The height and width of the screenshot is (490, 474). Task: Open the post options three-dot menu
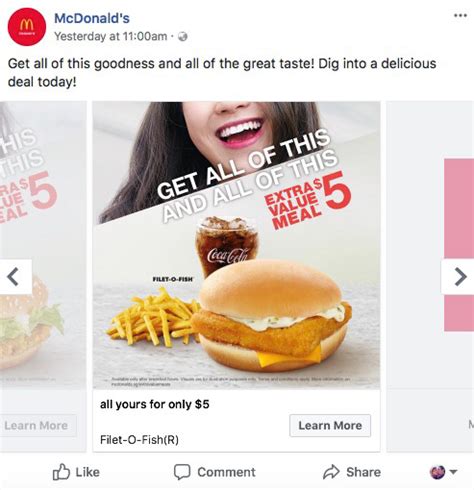460,15
